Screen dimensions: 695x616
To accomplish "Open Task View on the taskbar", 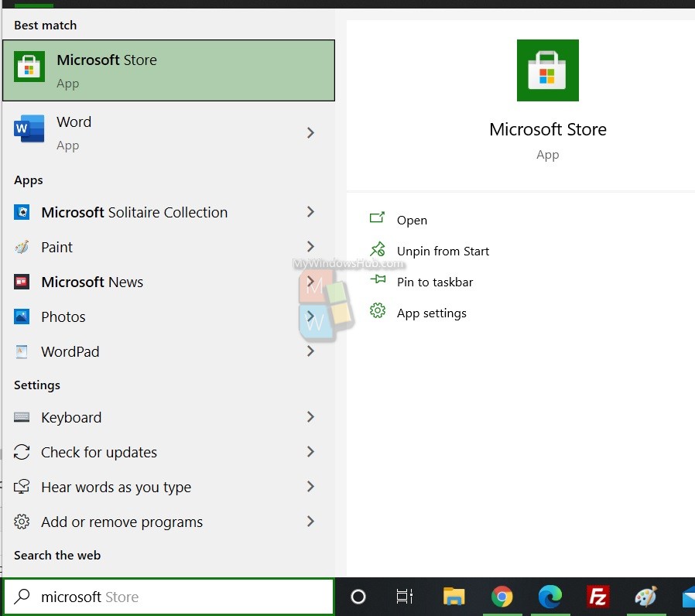I will tap(404, 597).
